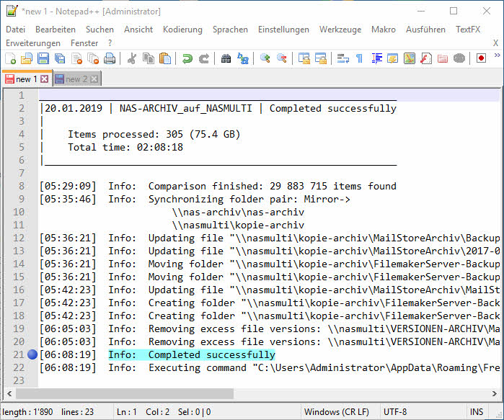Screen dimensions: 504x420
Task: Close the current document via toolbar icon
Action: click(77, 58)
